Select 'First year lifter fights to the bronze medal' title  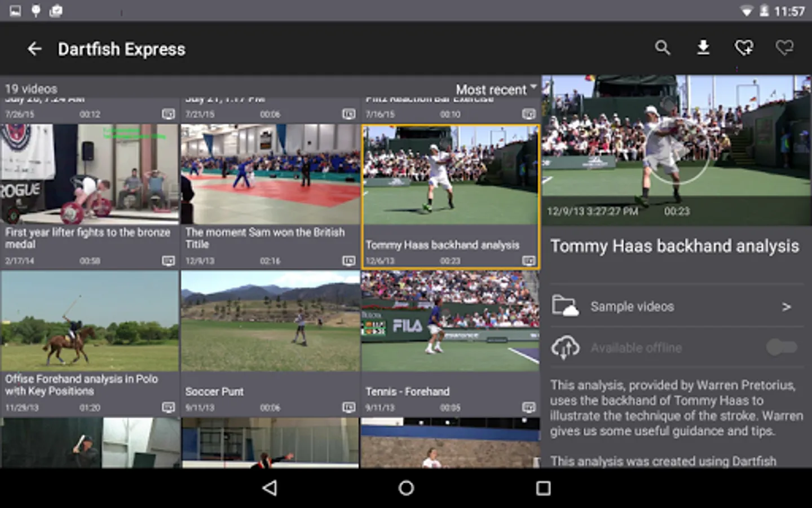(x=87, y=238)
